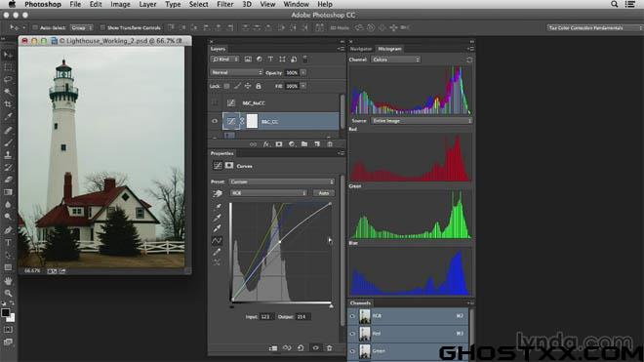Toggle visibility of the B&C_CC layer

215,121
